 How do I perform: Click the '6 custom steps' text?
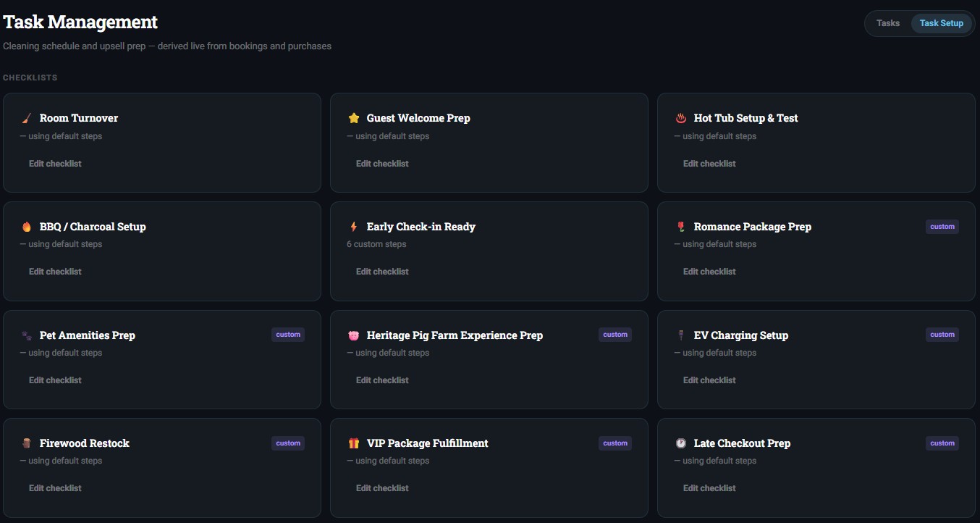pyautogui.click(x=376, y=244)
